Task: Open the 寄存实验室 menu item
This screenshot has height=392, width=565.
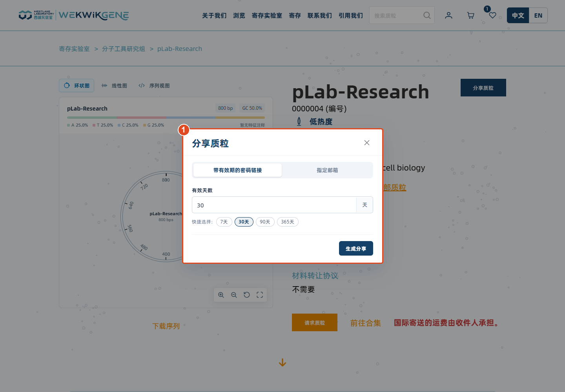Action: tap(267, 15)
